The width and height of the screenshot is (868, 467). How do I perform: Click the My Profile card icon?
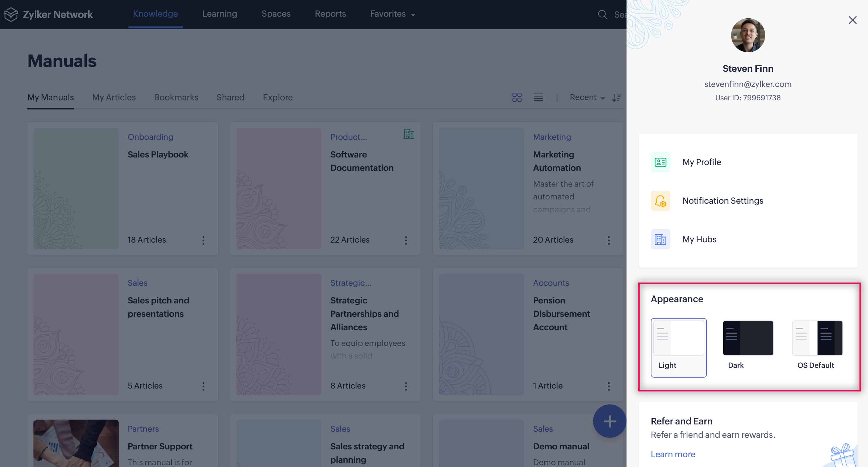coord(660,162)
